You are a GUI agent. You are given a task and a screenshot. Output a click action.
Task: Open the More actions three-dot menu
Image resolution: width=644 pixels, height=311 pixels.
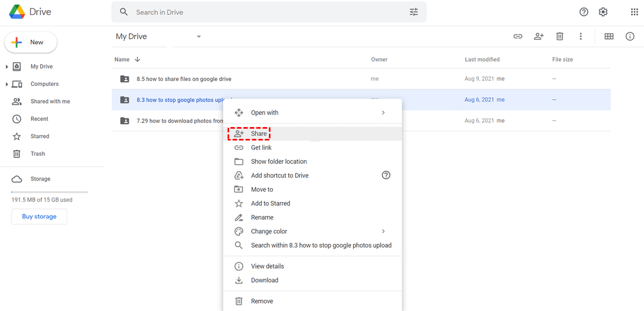click(x=581, y=36)
